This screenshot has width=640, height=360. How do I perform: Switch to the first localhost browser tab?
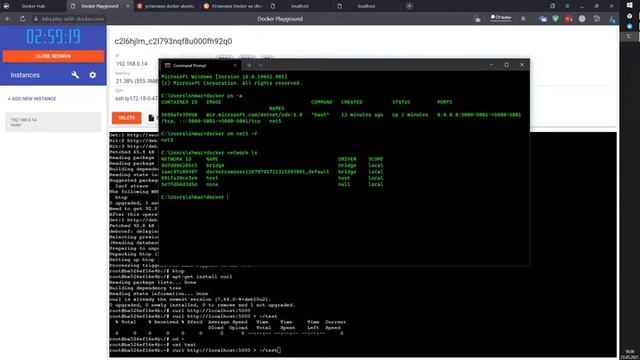pyautogui.click(x=300, y=6)
